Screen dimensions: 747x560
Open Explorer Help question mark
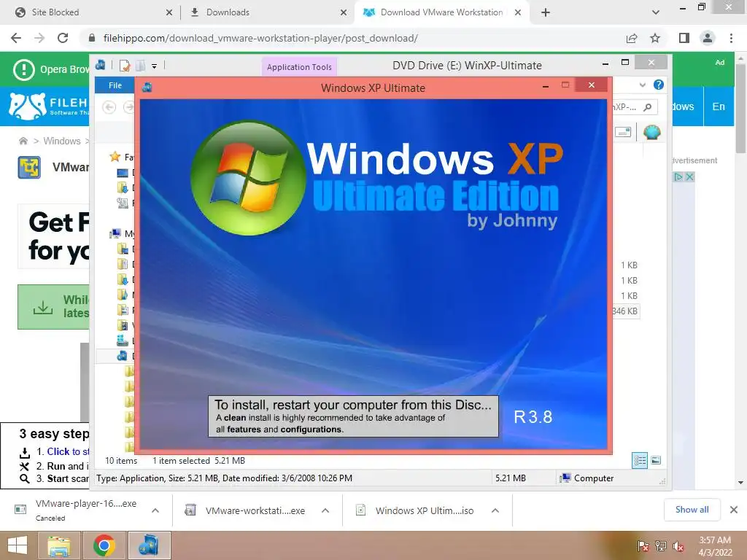tap(659, 85)
